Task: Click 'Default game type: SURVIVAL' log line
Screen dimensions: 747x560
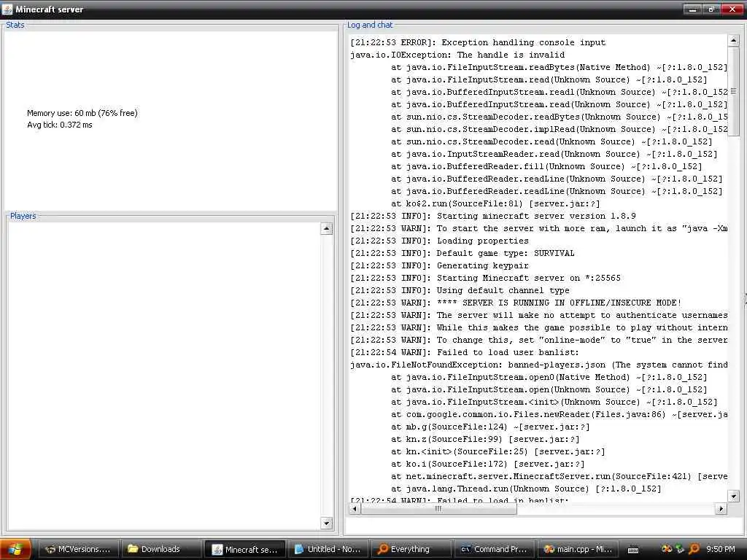Action: click(x=462, y=253)
